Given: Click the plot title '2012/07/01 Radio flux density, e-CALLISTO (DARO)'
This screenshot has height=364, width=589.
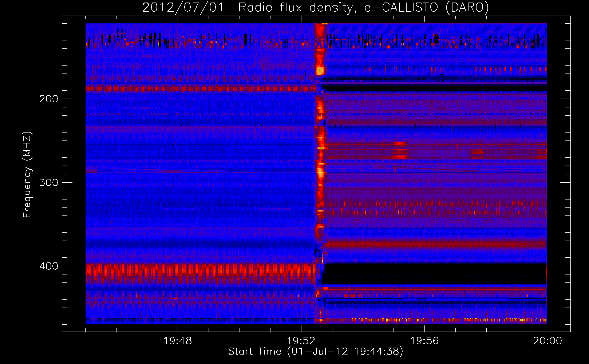Looking at the screenshot, I should pyautogui.click(x=316, y=8).
